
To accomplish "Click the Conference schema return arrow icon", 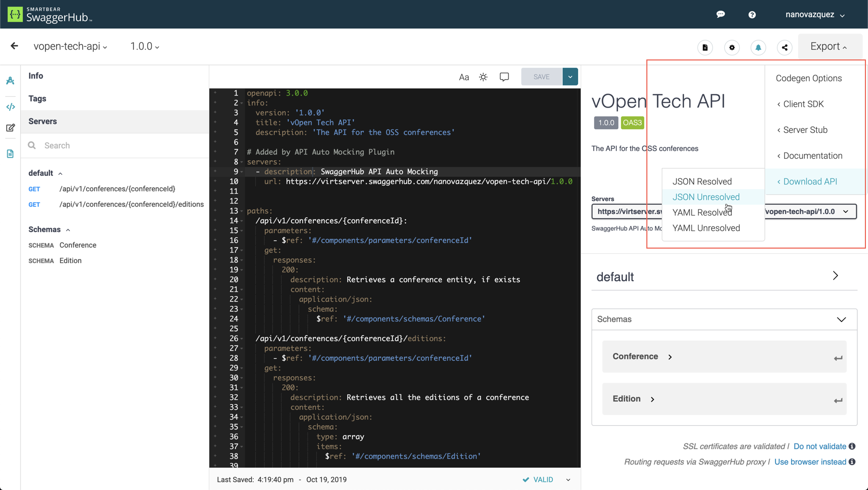I will tap(838, 358).
